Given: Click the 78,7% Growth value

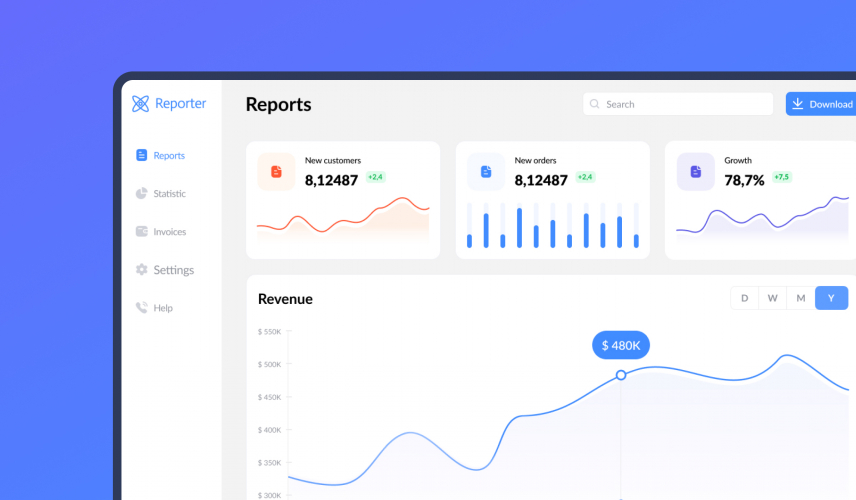Looking at the screenshot, I should click(744, 180).
